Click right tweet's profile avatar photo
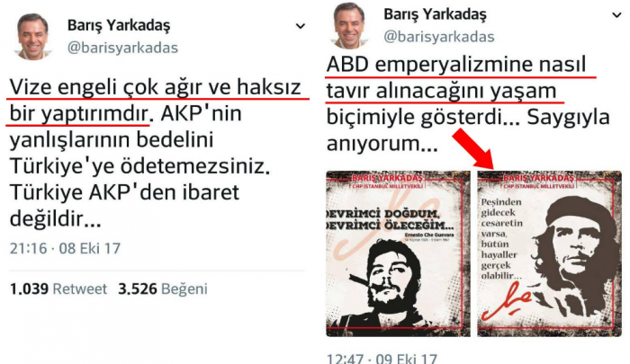The width and height of the screenshot is (630, 364). coord(349,25)
